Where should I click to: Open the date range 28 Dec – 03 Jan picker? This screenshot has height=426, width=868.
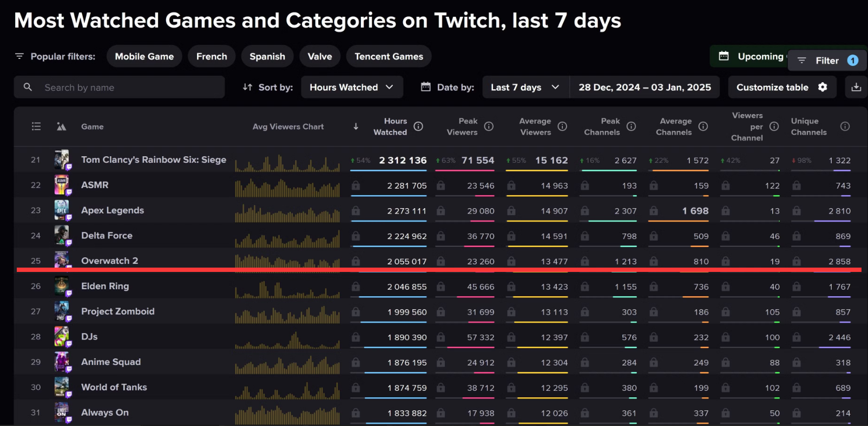click(645, 87)
